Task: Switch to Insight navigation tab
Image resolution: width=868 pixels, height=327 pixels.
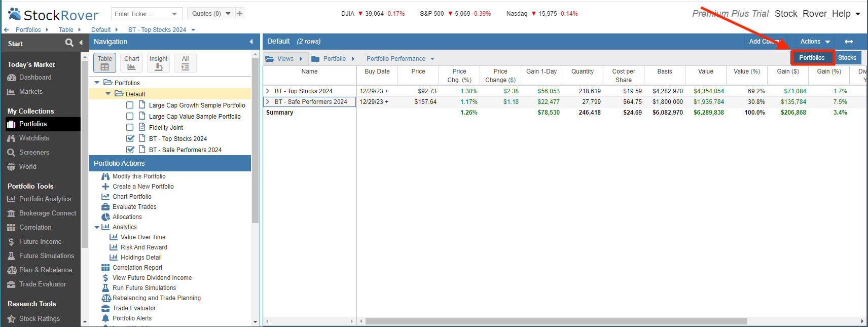Action: (x=159, y=63)
